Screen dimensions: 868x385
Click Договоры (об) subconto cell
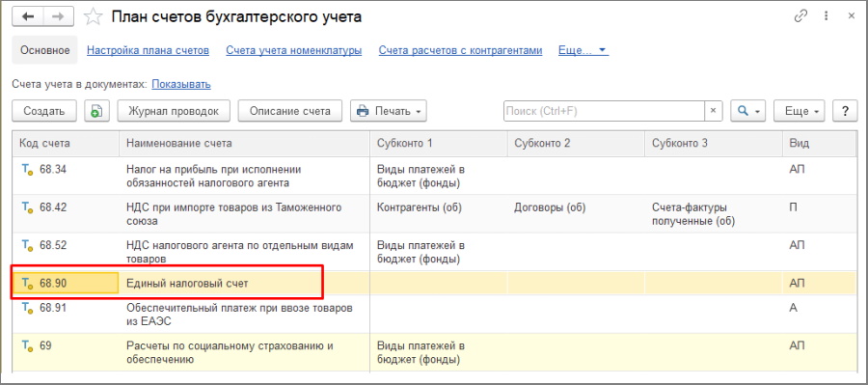coord(577,214)
